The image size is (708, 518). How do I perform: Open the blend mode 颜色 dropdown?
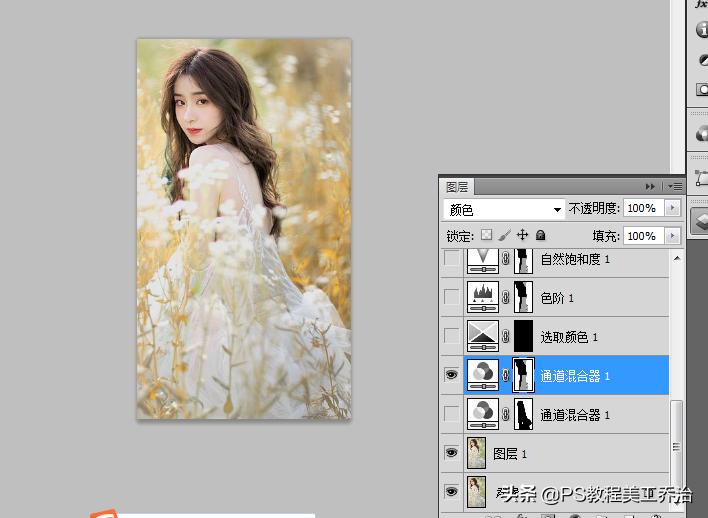click(x=504, y=209)
